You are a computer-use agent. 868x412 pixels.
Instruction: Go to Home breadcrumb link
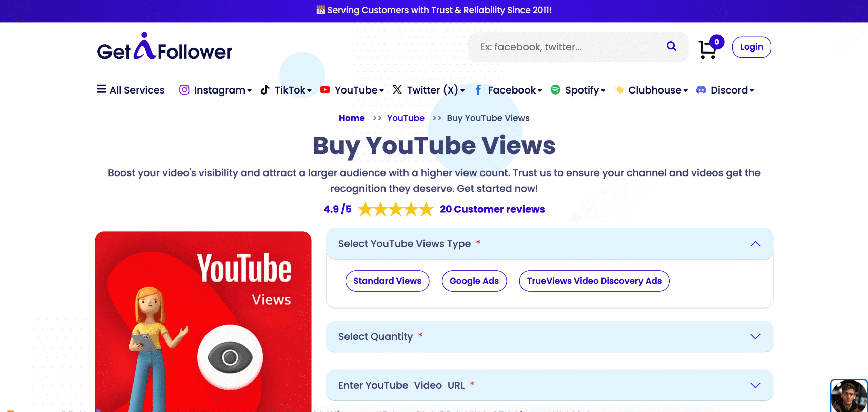coord(352,118)
